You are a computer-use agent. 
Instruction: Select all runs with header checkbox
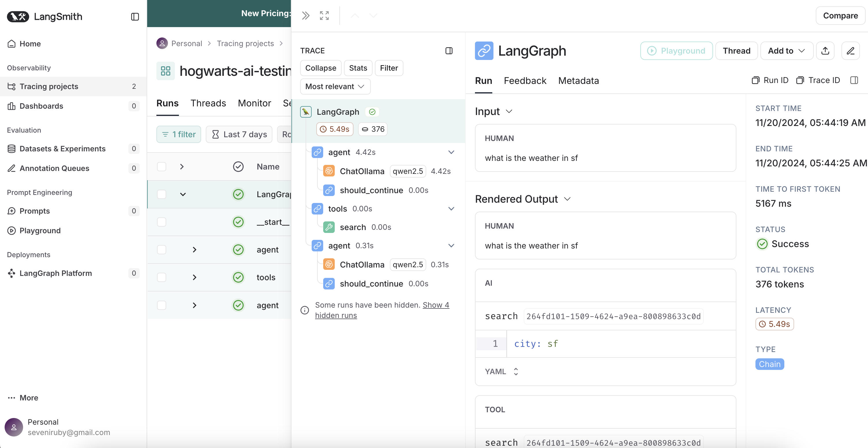162,167
